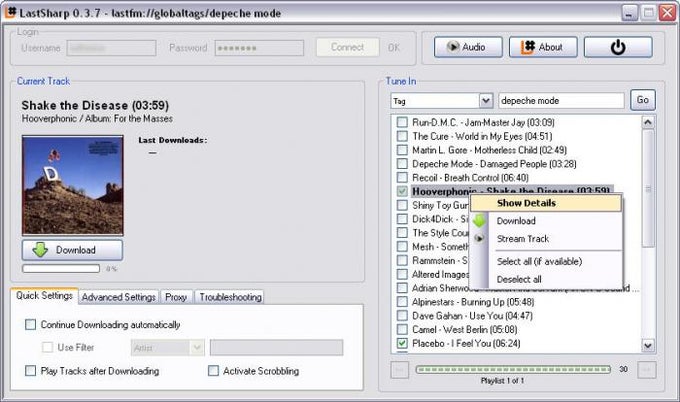Select The Style Council track row
Viewport: 680px width, 402px height.
tap(440, 233)
